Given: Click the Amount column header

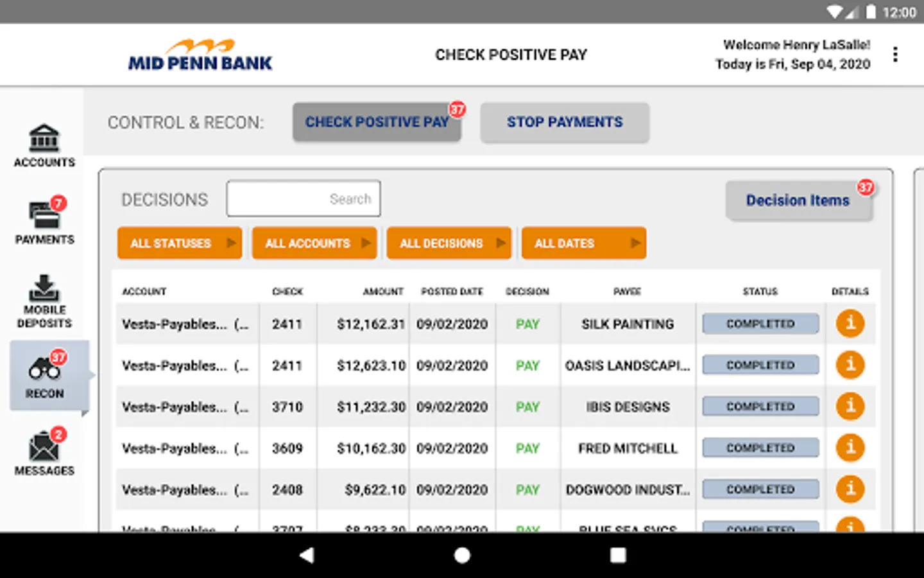Looking at the screenshot, I should click(x=383, y=292).
